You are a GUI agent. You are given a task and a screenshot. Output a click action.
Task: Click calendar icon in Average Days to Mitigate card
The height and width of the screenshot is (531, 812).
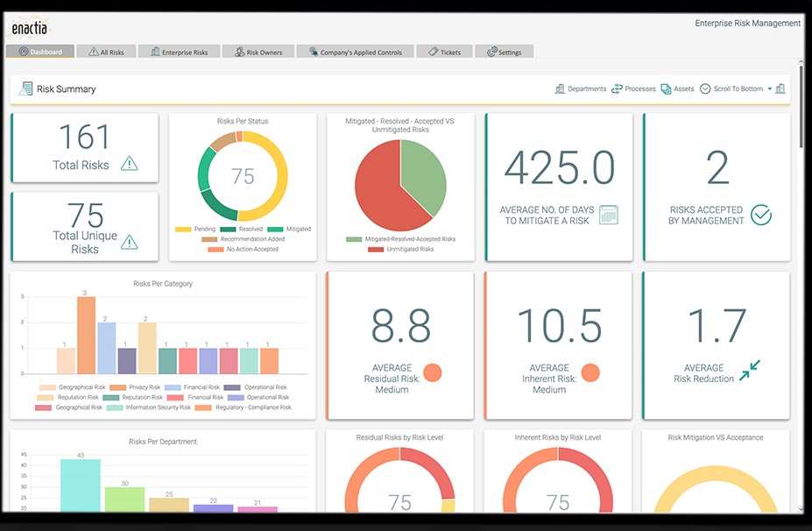(609, 215)
